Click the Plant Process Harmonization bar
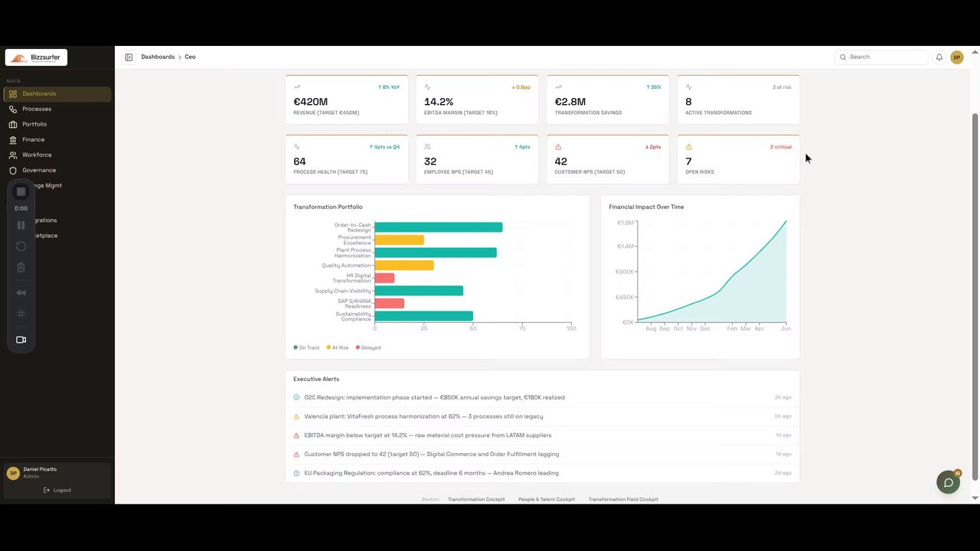Image resolution: width=980 pixels, height=551 pixels. coord(436,253)
